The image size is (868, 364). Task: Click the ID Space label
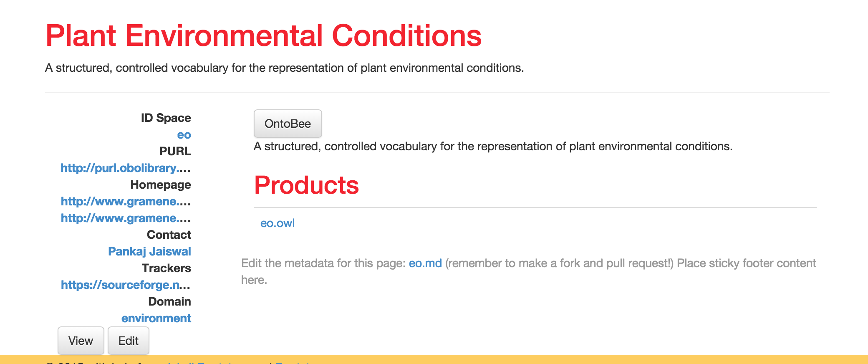tap(166, 118)
